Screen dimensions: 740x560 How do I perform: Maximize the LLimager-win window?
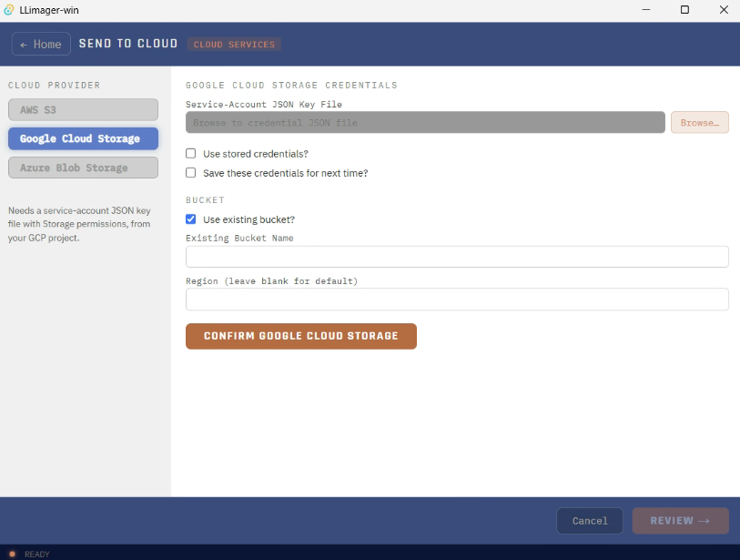click(x=684, y=10)
